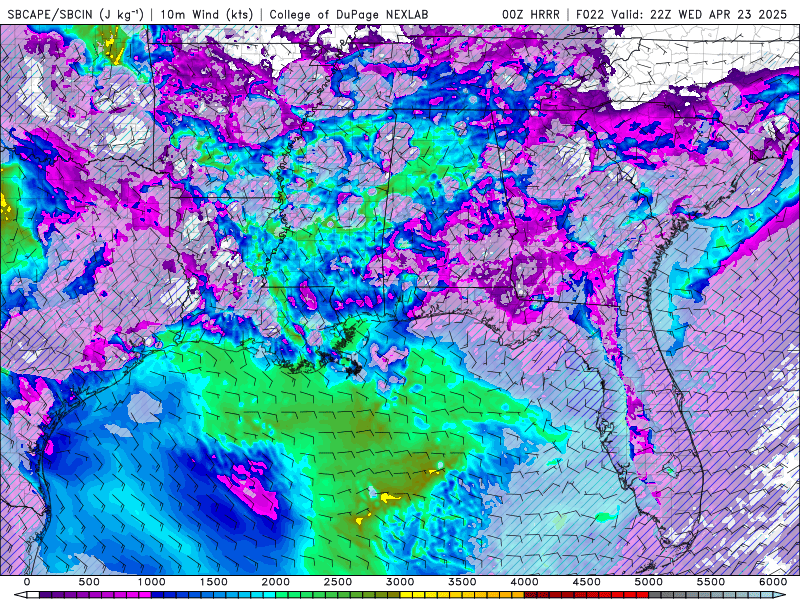Click the 5500 colorbar label
The image size is (800, 600).
click(x=711, y=582)
